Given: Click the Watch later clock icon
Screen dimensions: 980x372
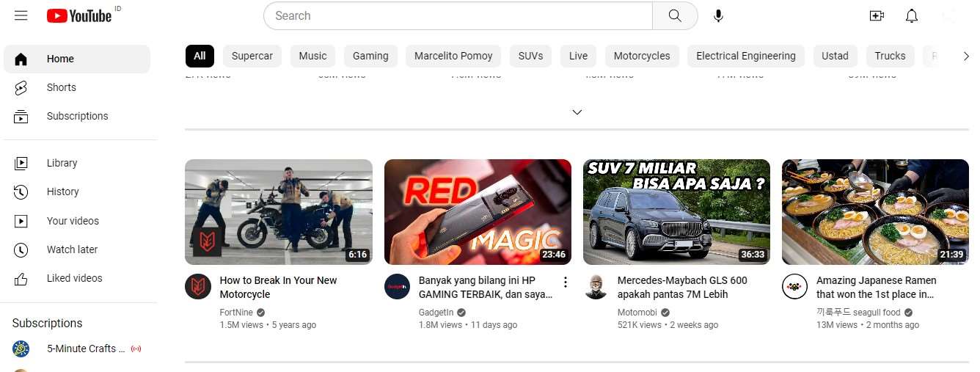Looking at the screenshot, I should pos(21,249).
